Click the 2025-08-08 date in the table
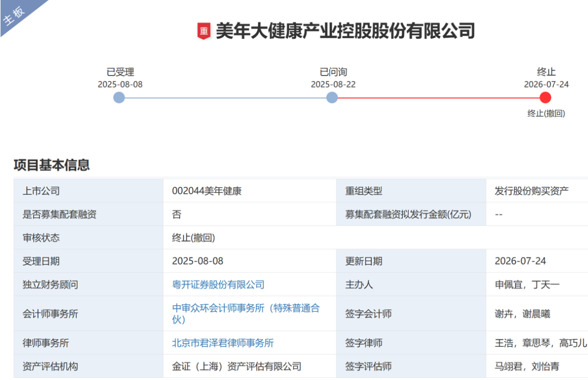The image size is (588, 380). [198, 261]
